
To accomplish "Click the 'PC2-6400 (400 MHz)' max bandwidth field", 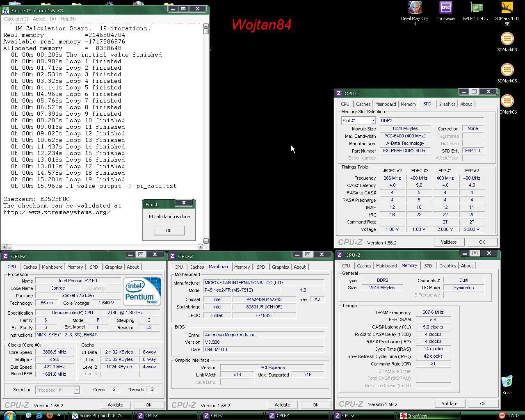I will 405,136.
